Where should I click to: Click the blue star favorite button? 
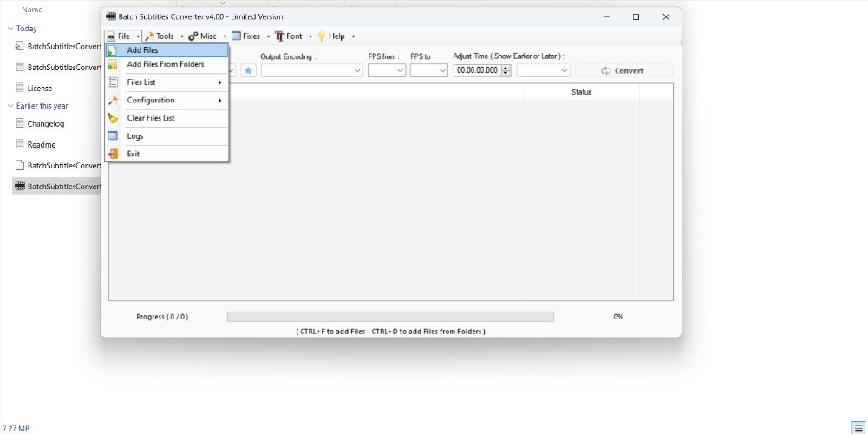point(249,70)
